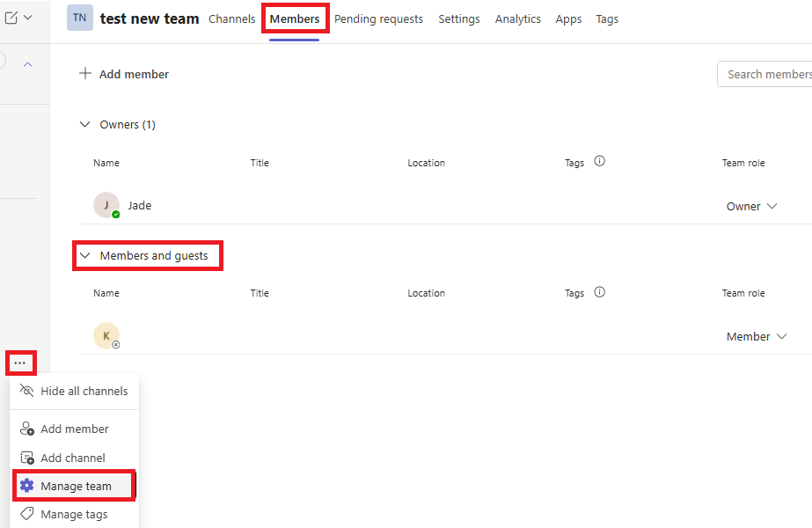Screen dimensions: 812x528
Task: Click the Add member plus button
Action: point(124,74)
